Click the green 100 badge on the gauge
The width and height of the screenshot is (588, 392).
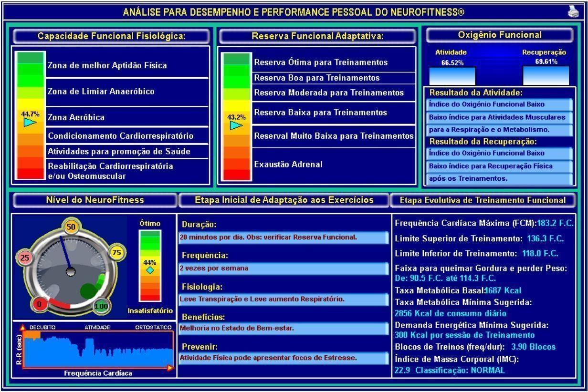(102, 306)
